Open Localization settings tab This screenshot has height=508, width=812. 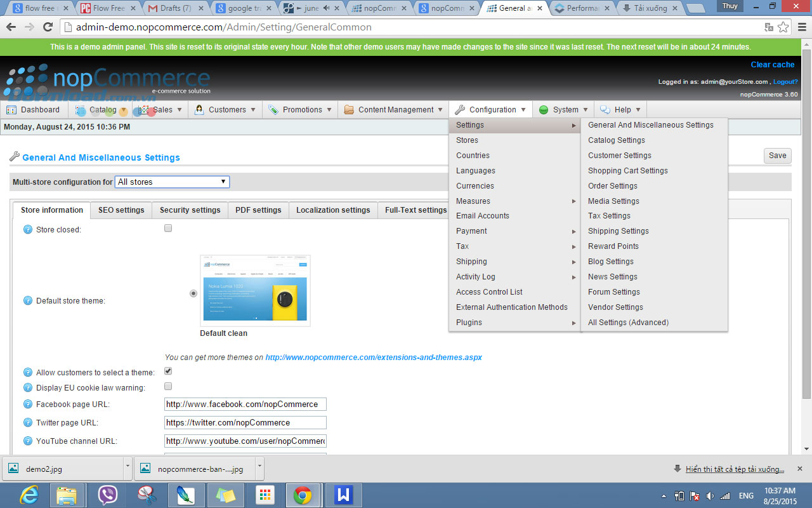point(333,210)
